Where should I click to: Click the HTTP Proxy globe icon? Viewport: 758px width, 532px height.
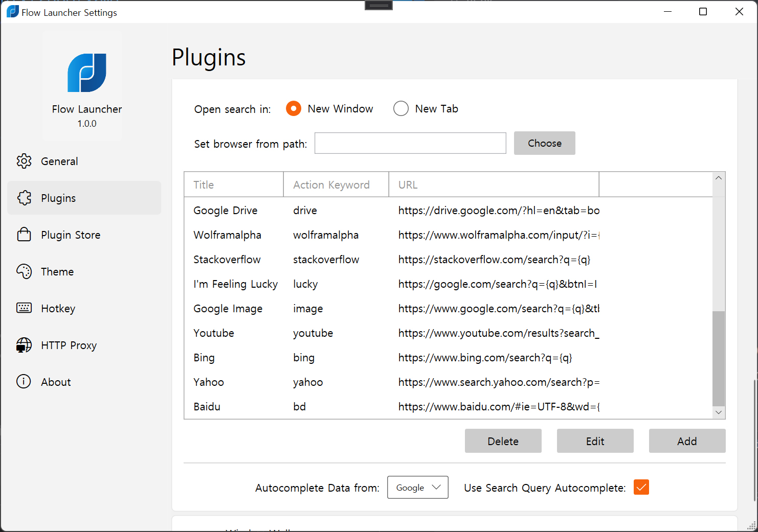click(x=24, y=345)
